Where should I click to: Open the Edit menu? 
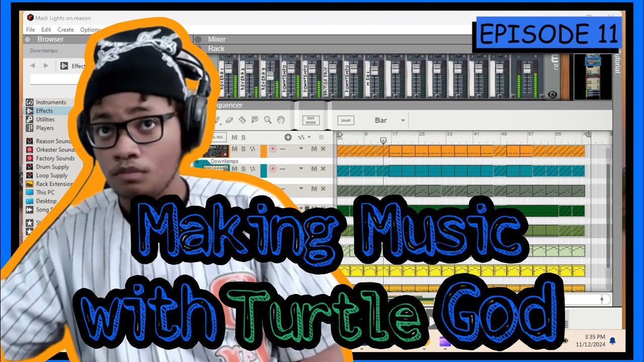46,30
